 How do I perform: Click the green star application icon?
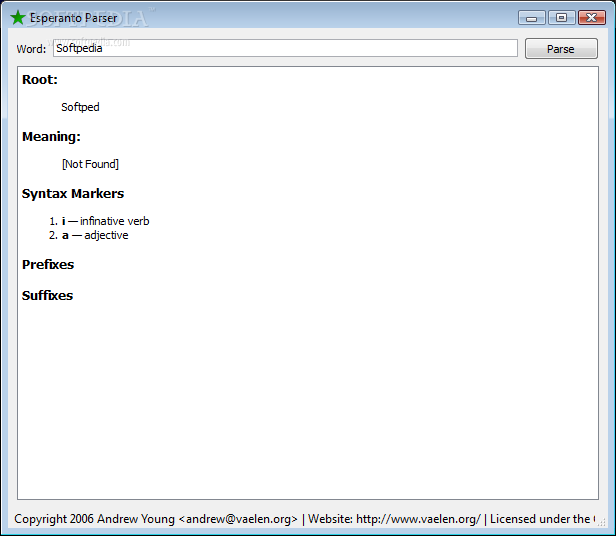coord(18,17)
